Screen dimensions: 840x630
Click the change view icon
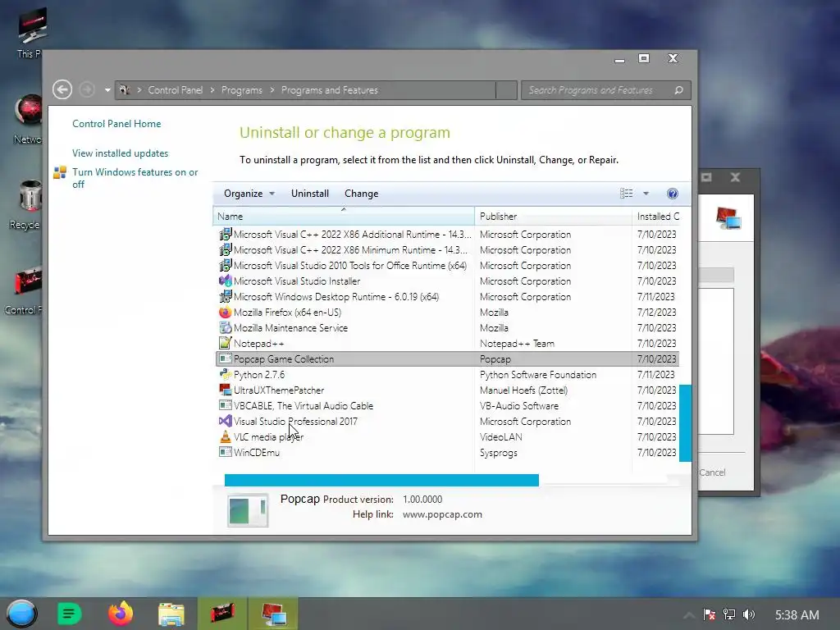click(626, 194)
